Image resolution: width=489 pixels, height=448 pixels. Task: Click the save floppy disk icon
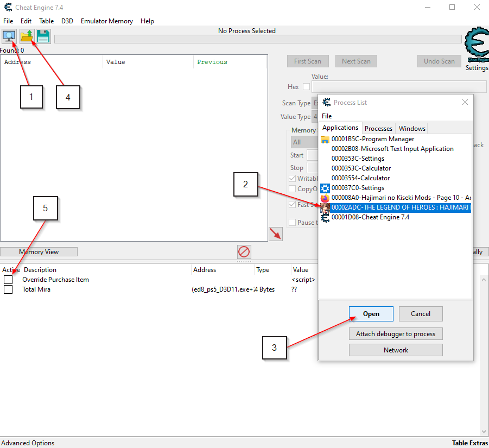pos(43,36)
